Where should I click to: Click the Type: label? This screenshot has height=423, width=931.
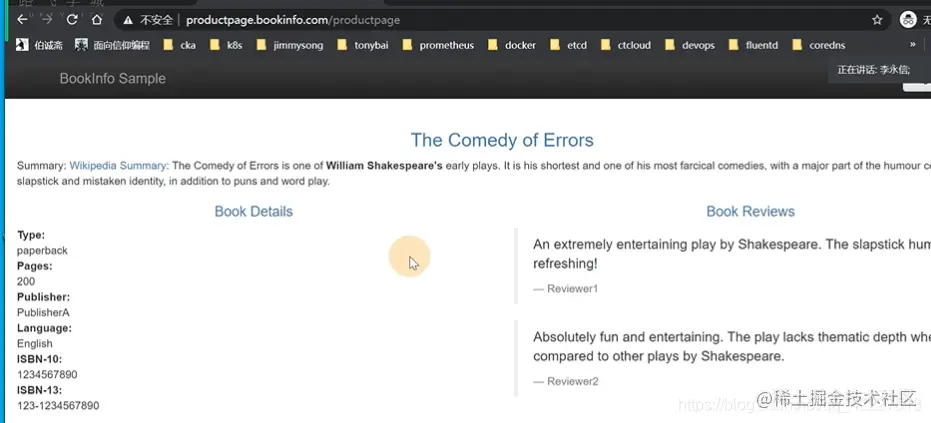click(31, 235)
